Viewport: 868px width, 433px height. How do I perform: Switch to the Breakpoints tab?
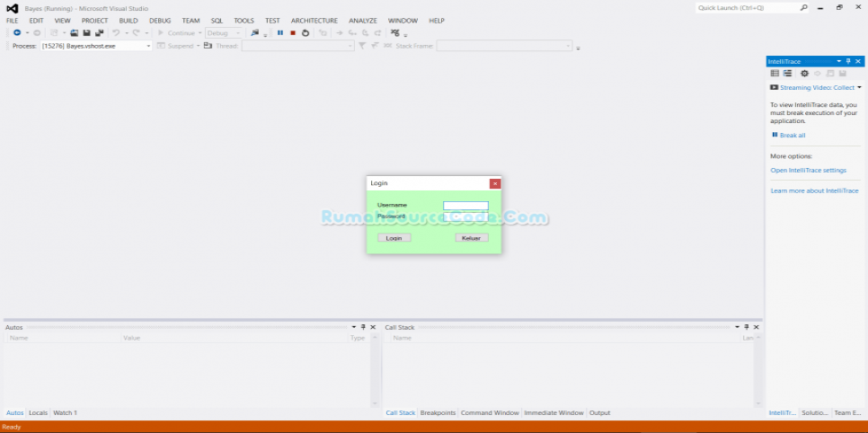438,412
